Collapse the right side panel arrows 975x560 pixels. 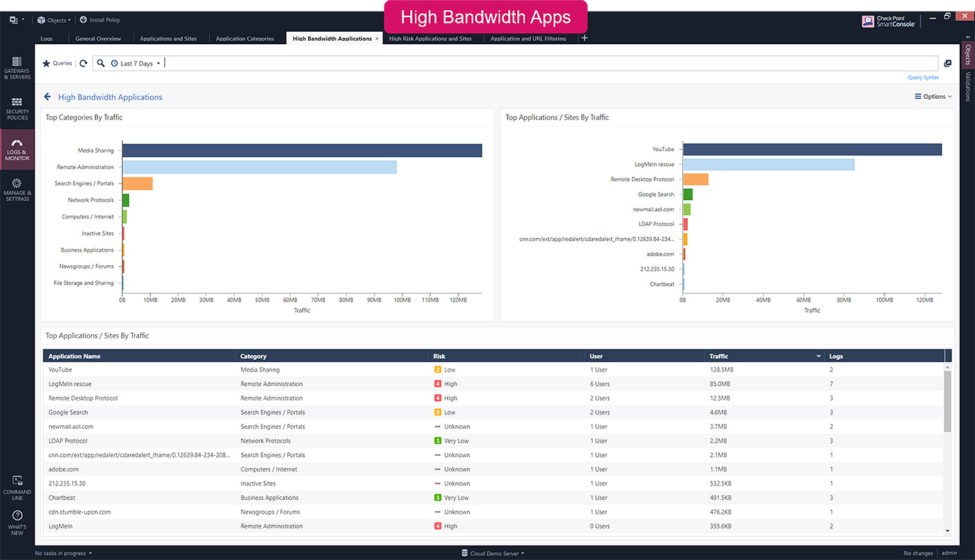coord(967,37)
